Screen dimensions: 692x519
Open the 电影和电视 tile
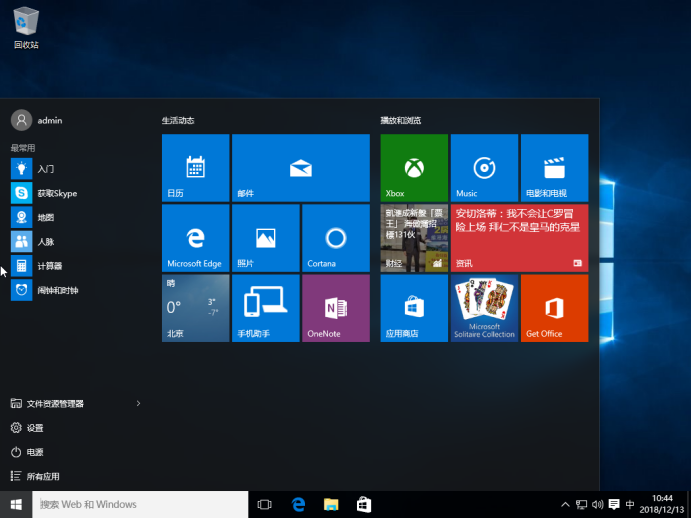coord(554,168)
